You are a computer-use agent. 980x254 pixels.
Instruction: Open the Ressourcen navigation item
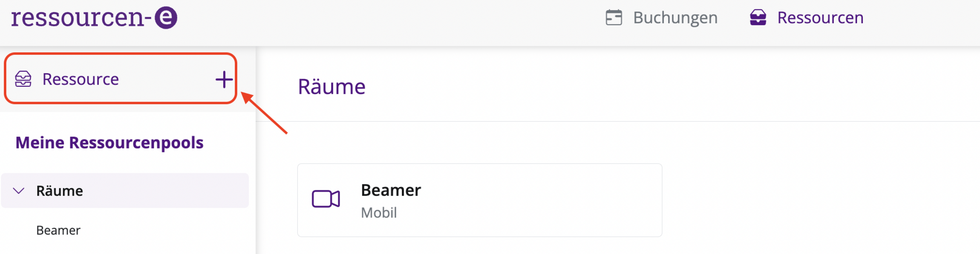coord(806,18)
